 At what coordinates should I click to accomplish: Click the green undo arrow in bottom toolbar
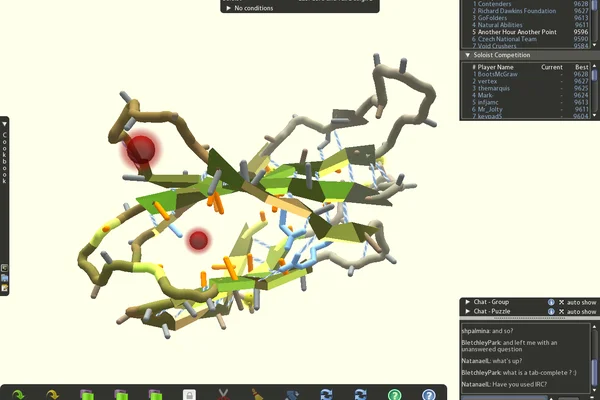18,394
